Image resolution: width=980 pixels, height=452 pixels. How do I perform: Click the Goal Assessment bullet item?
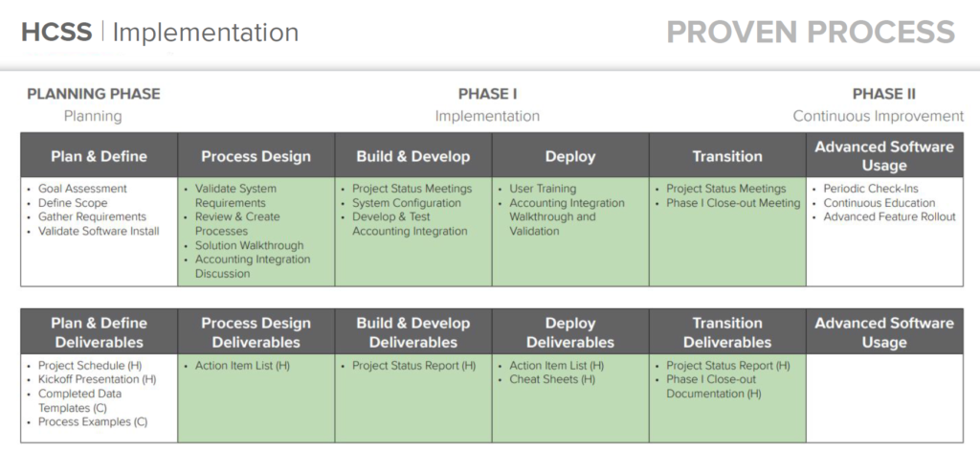tap(82, 189)
